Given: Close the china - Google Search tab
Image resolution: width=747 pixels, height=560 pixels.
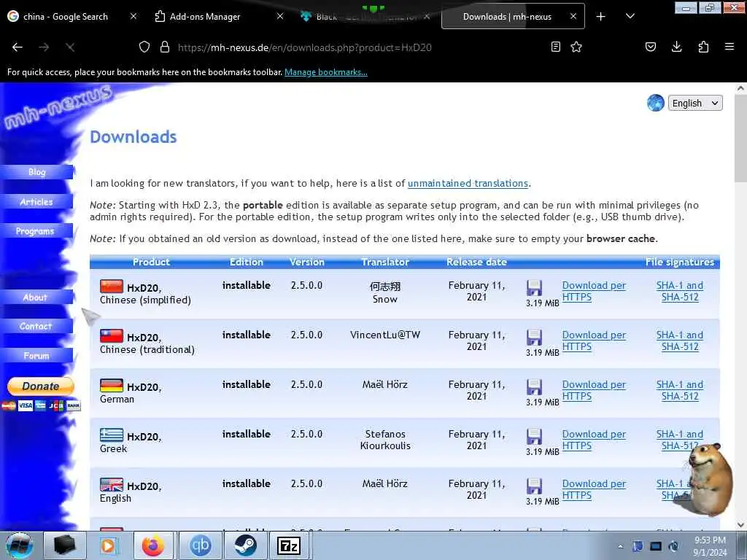Looking at the screenshot, I should click(x=133, y=16).
